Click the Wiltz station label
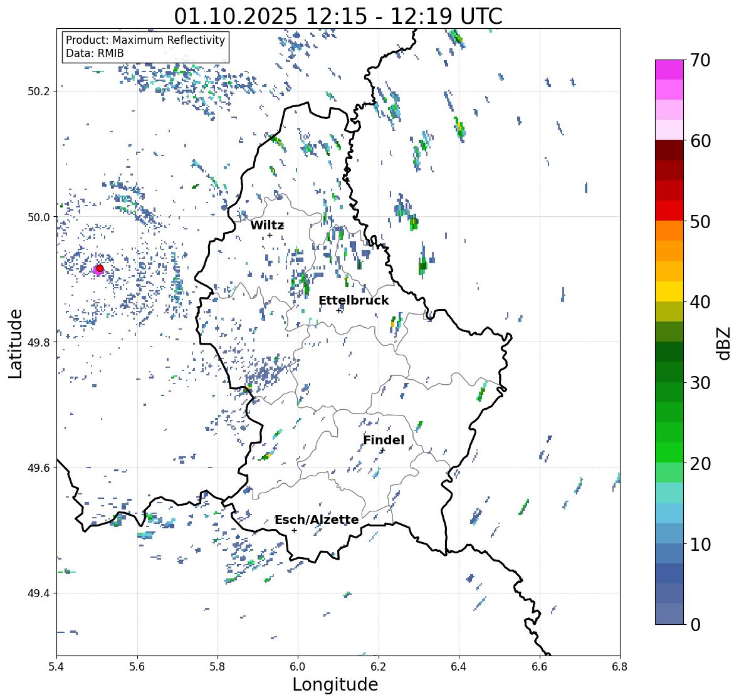739x700 pixels. [267, 225]
